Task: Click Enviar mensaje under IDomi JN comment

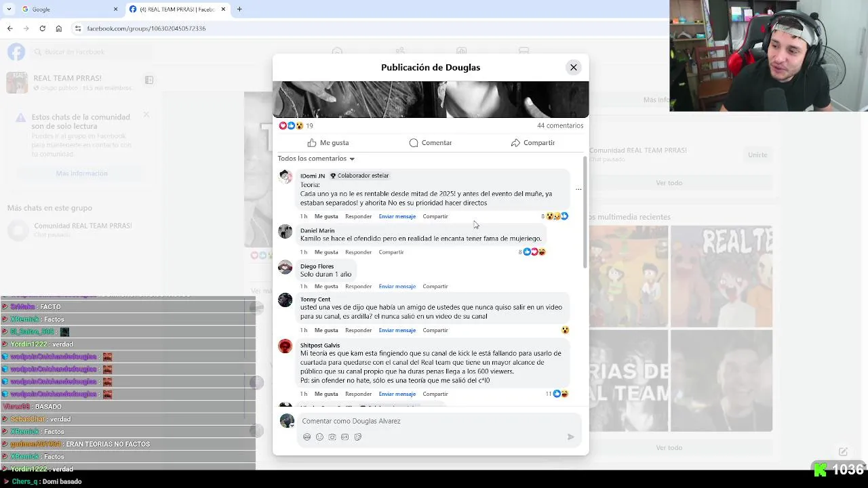Action: coord(397,216)
